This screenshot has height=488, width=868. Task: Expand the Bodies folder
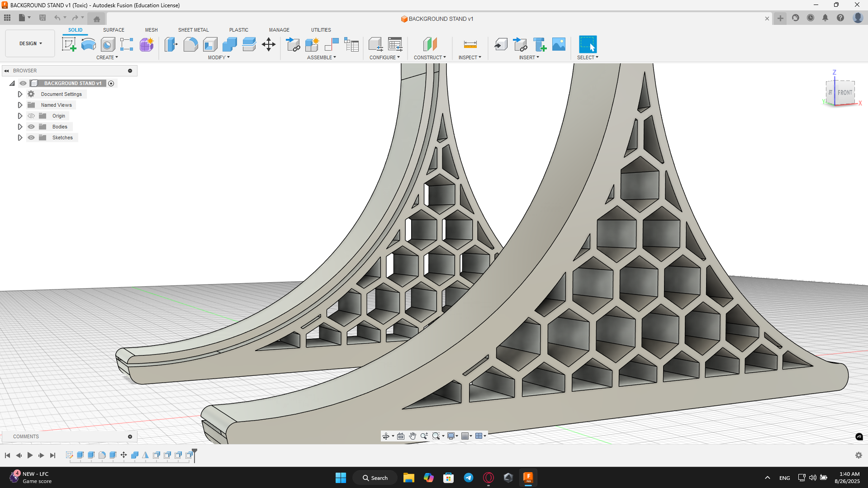(x=20, y=127)
